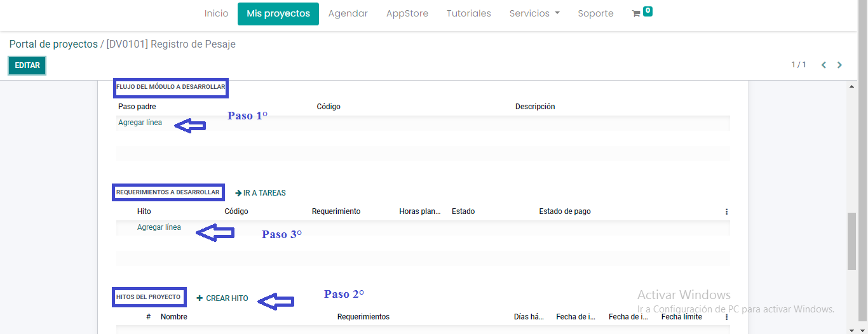868x334 pixels.
Task: Expand the Servicios dropdown menu
Action: pyautogui.click(x=534, y=13)
